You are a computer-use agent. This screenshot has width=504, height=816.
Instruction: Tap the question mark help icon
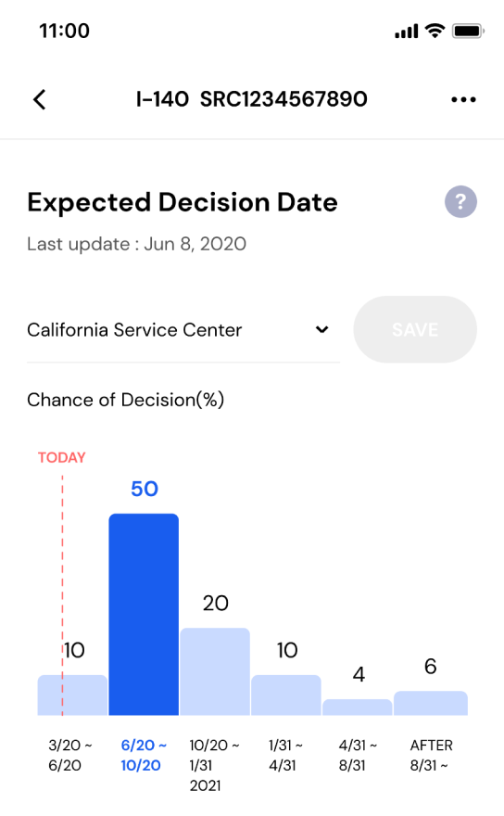click(460, 201)
